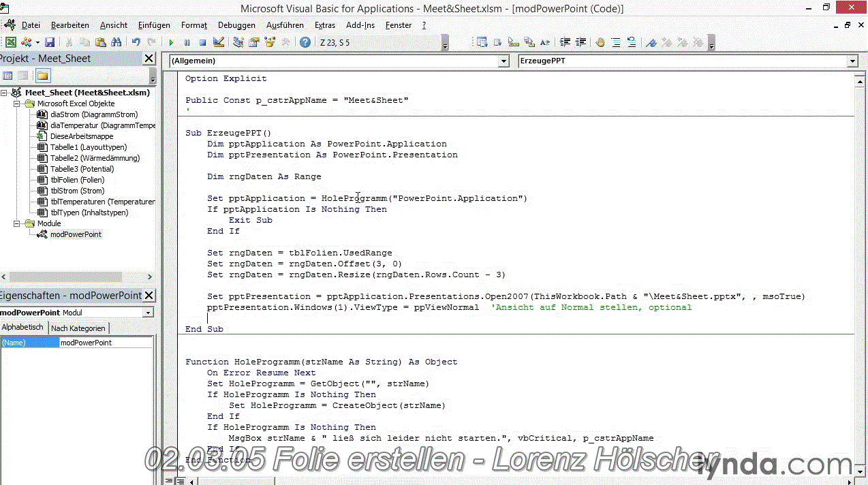The width and height of the screenshot is (868, 485).
Task: Open the modPowerPoint Modul properties dropdown
Action: (148, 313)
